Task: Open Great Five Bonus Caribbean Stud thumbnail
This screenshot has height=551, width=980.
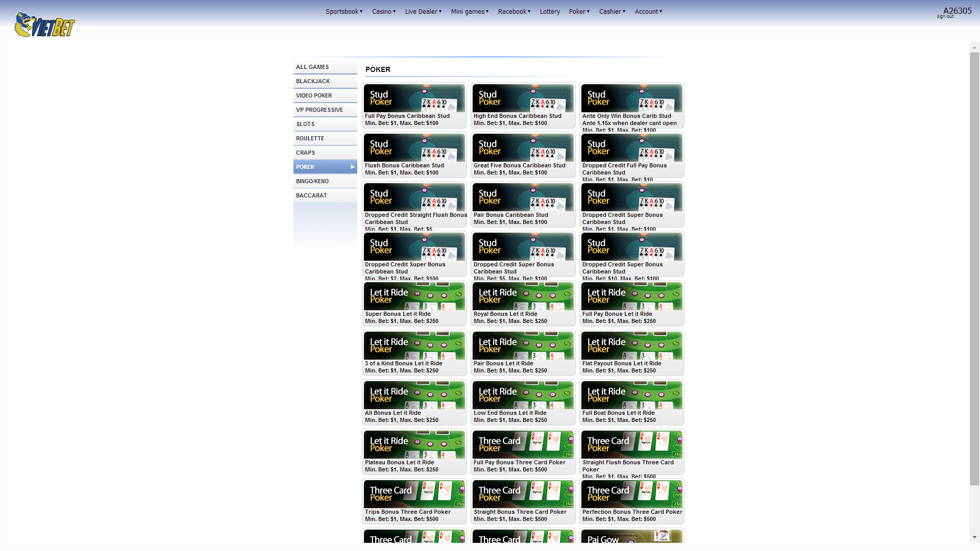Action: pyautogui.click(x=523, y=148)
